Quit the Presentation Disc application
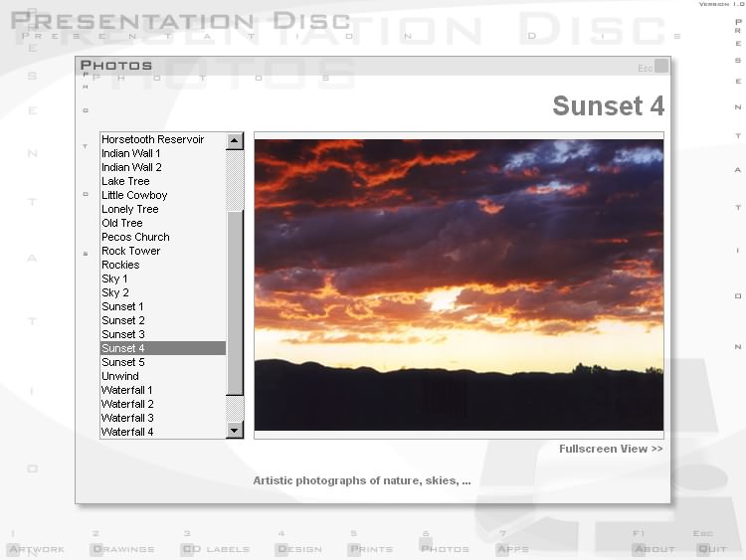This screenshot has height=560, width=746. tap(712, 549)
